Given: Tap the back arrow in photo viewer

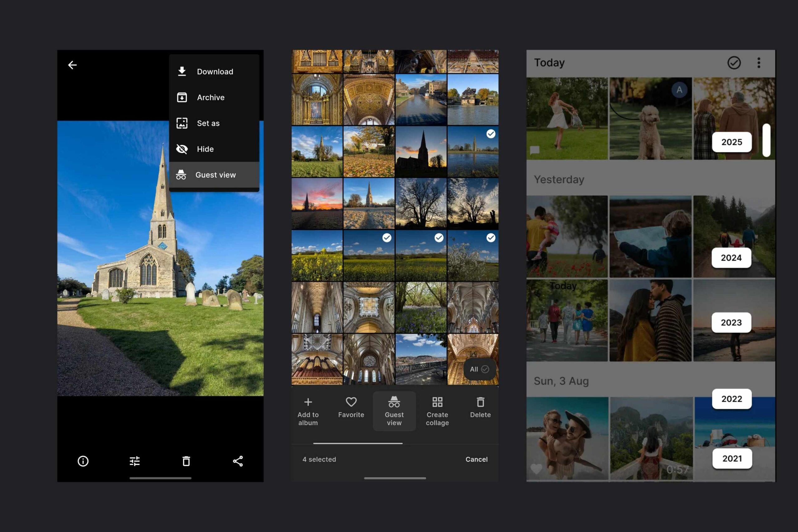Looking at the screenshot, I should click(72, 65).
